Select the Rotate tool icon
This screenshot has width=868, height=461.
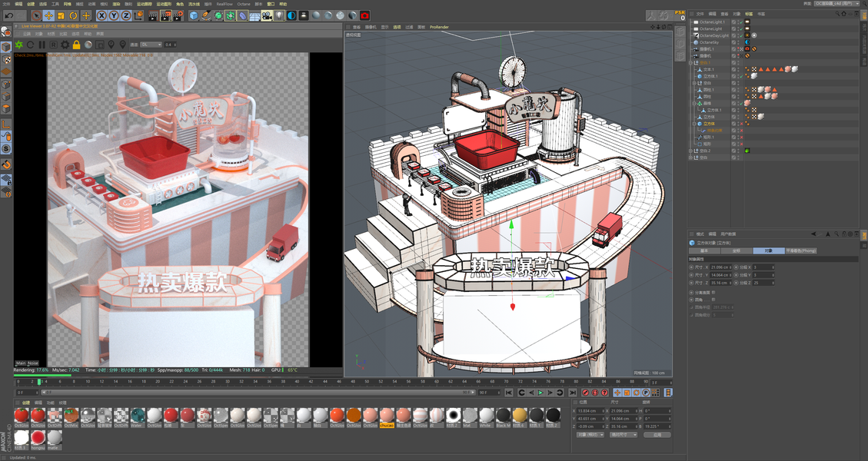click(x=73, y=15)
